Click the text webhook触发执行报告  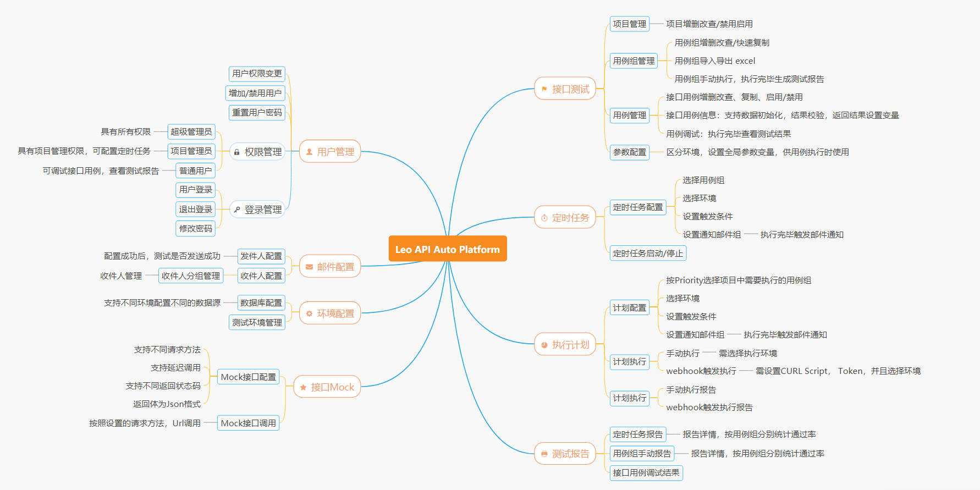pos(709,407)
